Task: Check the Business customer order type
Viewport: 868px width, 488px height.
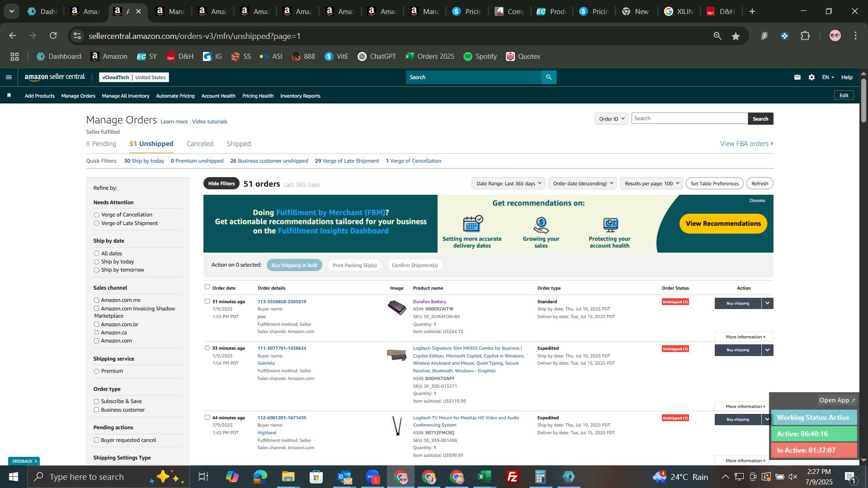Action: 96,410
